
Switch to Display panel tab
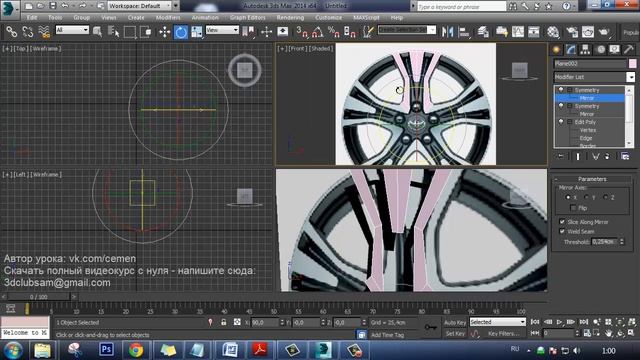[x=614, y=49]
